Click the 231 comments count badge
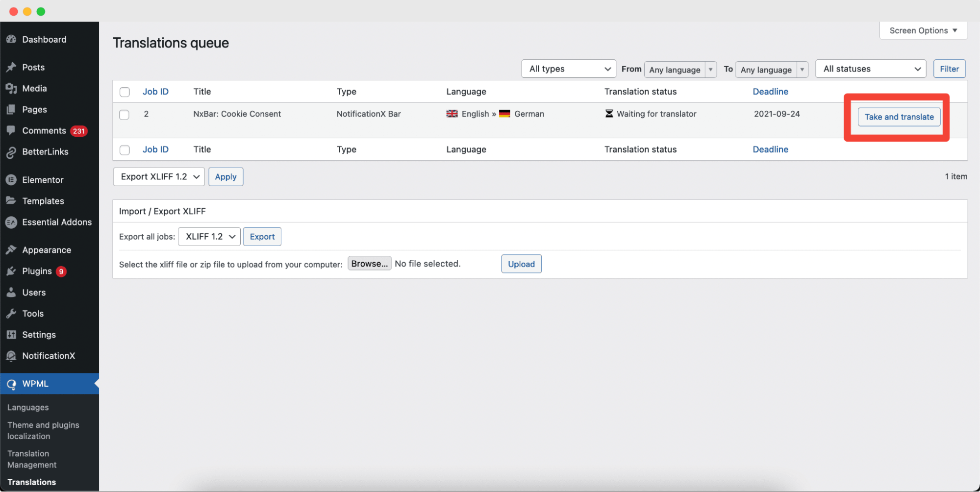Viewport: 980px width, 492px height. click(78, 131)
